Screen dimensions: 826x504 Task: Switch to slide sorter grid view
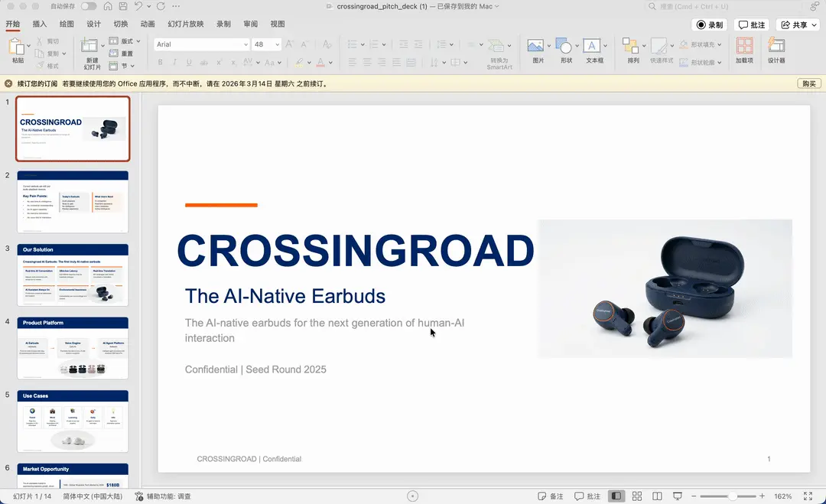tap(637, 496)
